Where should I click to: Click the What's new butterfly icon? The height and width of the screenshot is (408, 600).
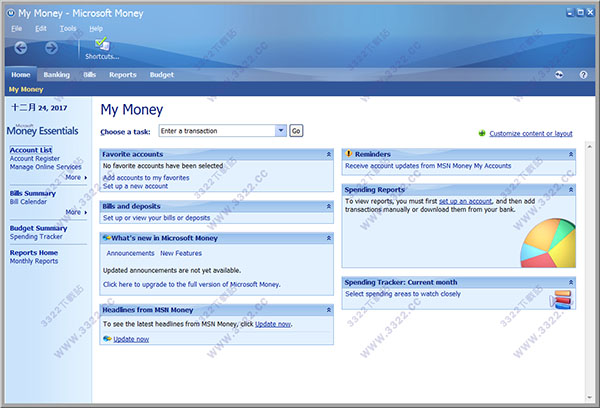tap(106, 238)
